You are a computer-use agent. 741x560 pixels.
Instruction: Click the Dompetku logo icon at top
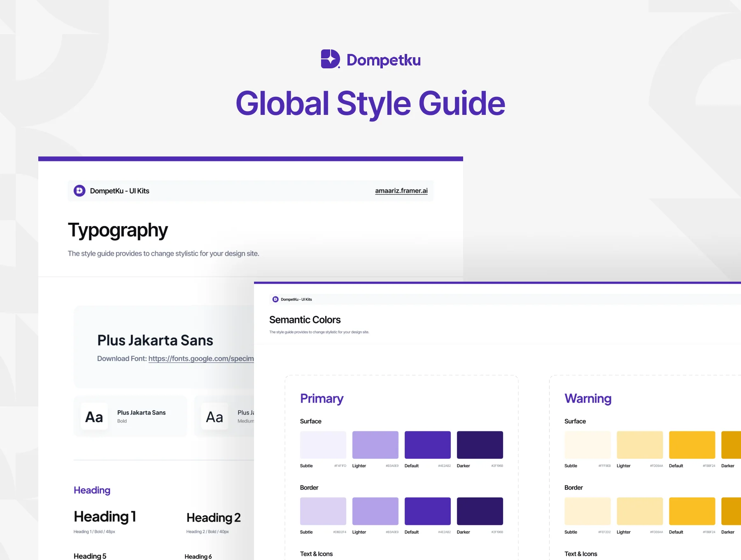click(331, 59)
